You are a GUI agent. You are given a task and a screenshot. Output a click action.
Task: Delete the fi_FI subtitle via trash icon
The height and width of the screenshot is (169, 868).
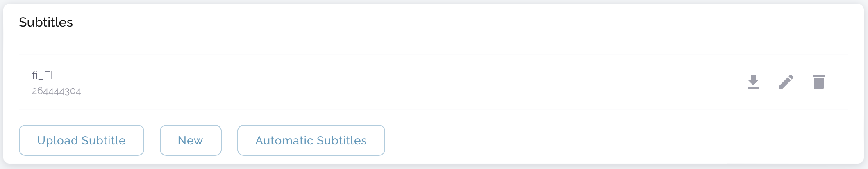pos(818,82)
